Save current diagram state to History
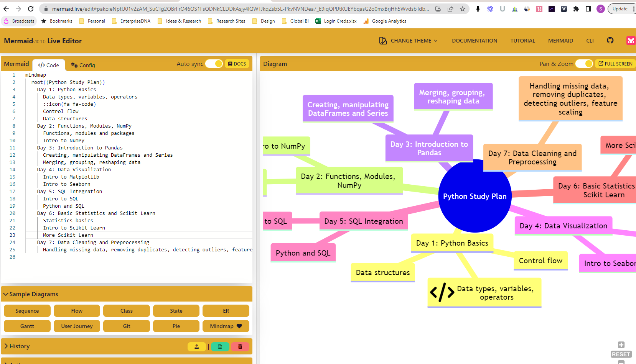 220,346
